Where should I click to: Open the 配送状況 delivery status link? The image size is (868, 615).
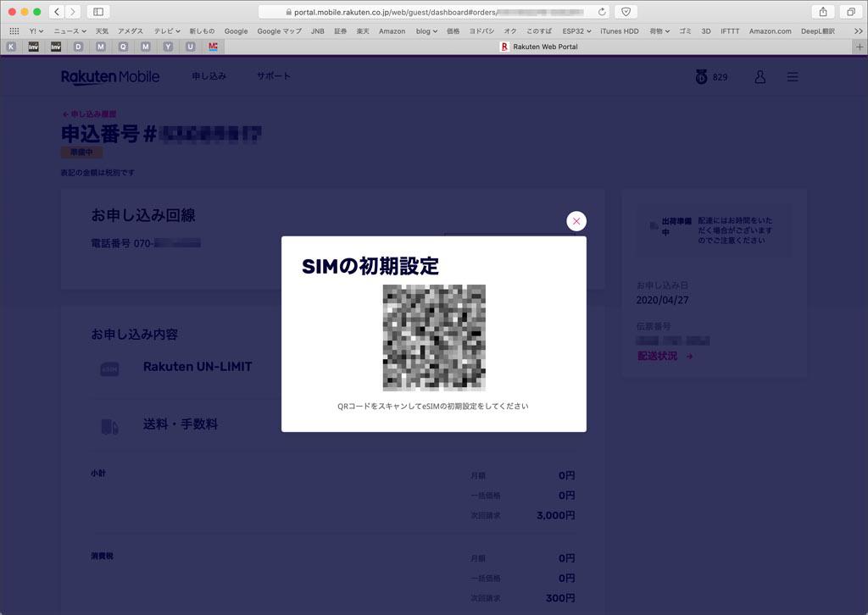click(x=665, y=356)
